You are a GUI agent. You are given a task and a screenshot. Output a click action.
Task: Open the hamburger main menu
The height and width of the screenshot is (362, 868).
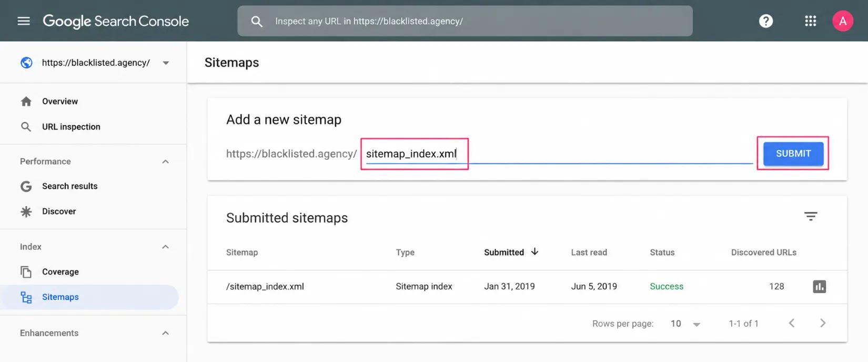24,21
